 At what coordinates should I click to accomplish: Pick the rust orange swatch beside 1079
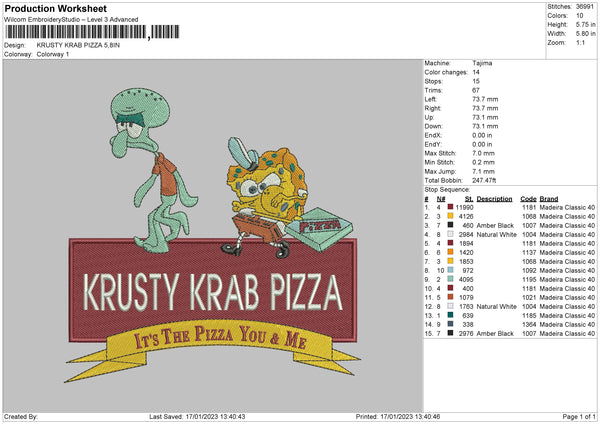[x=450, y=297]
